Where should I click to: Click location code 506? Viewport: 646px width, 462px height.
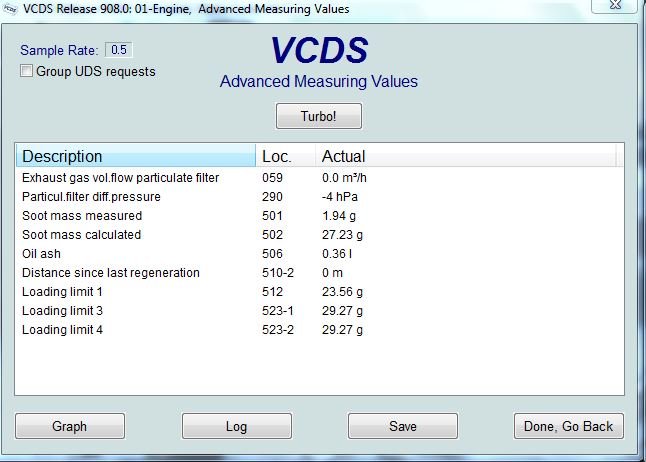coord(272,253)
